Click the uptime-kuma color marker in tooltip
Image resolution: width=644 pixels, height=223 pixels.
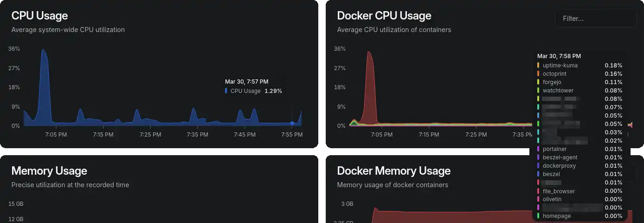point(538,66)
